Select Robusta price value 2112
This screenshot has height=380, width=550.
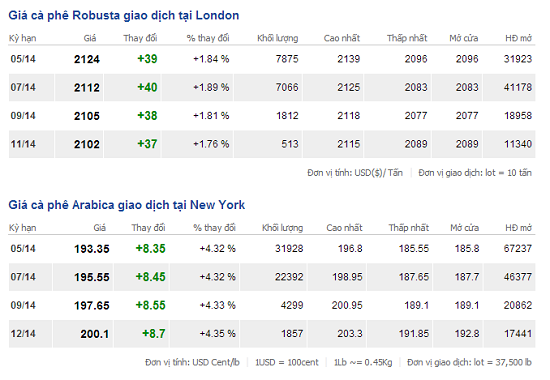87,88
